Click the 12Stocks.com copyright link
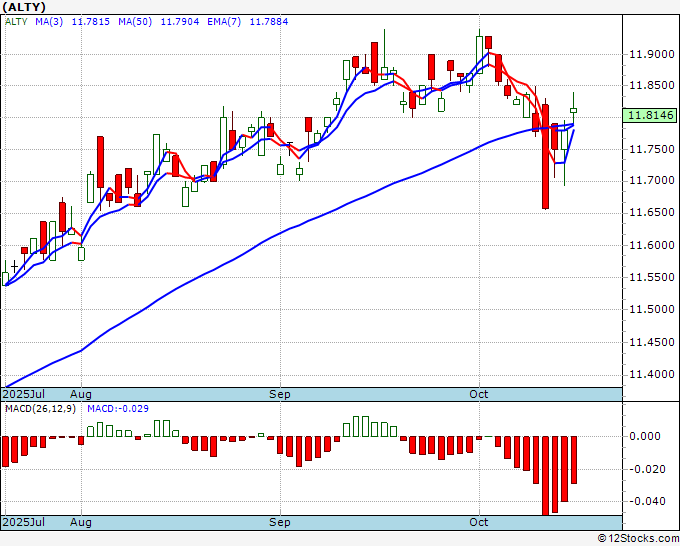This screenshot has width=680, height=546. click(638, 539)
